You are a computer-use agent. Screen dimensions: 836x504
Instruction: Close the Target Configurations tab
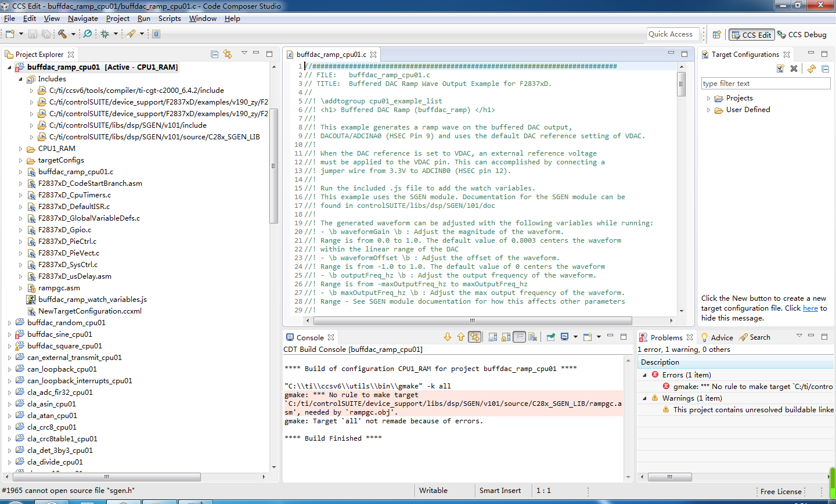coord(787,55)
